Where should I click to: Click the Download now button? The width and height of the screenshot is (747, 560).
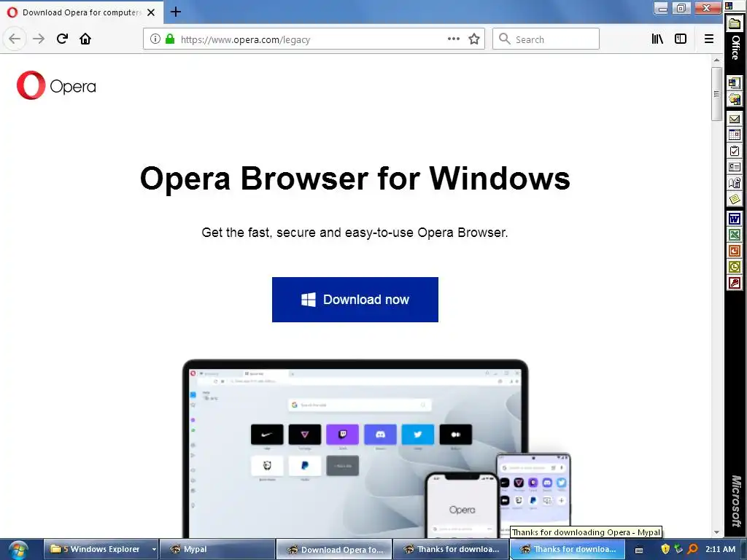(x=355, y=300)
